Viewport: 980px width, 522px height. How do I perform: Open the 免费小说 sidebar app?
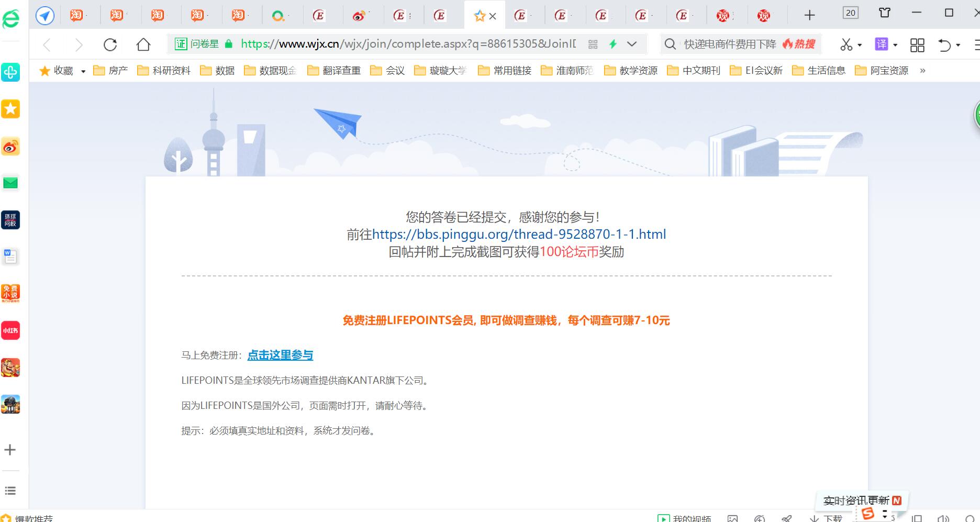(x=10, y=294)
